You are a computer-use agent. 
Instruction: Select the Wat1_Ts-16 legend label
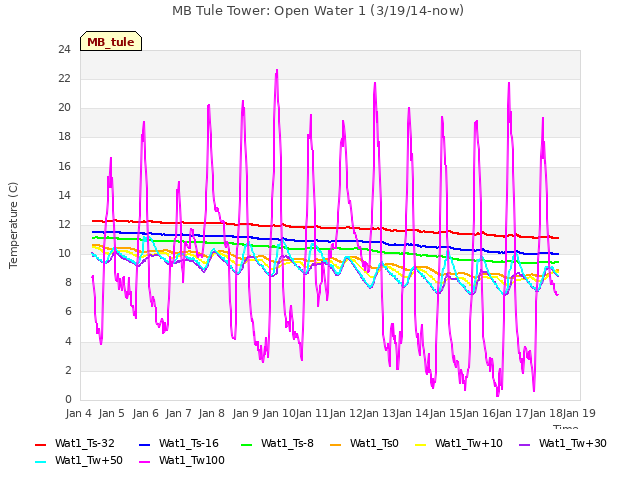tap(189, 444)
